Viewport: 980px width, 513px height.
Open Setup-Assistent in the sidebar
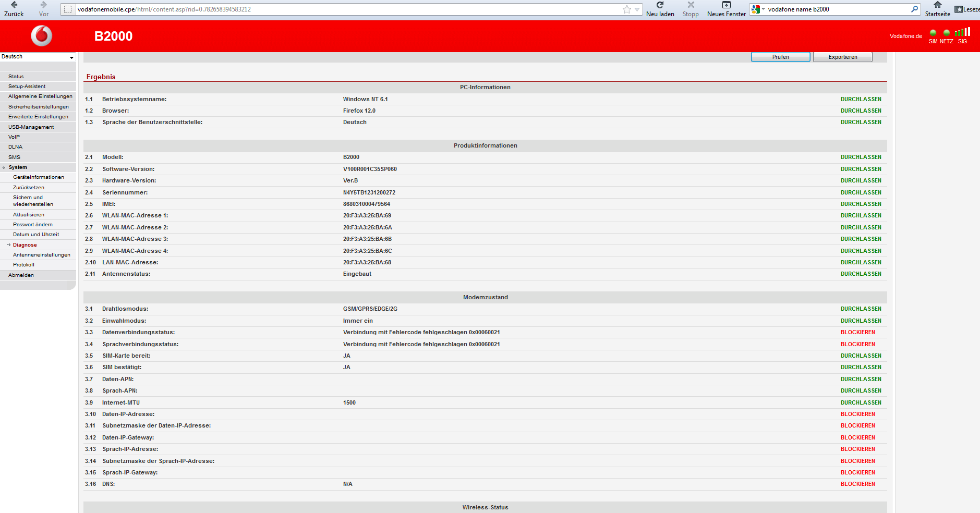pos(27,87)
